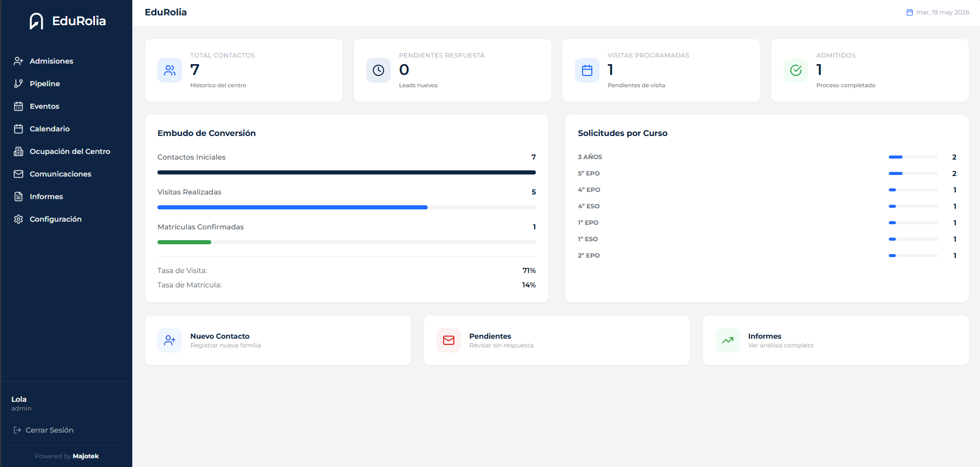The width and height of the screenshot is (980, 467).
Task: Click the date mar, 19 may 2026
Action: pos(943,12)
